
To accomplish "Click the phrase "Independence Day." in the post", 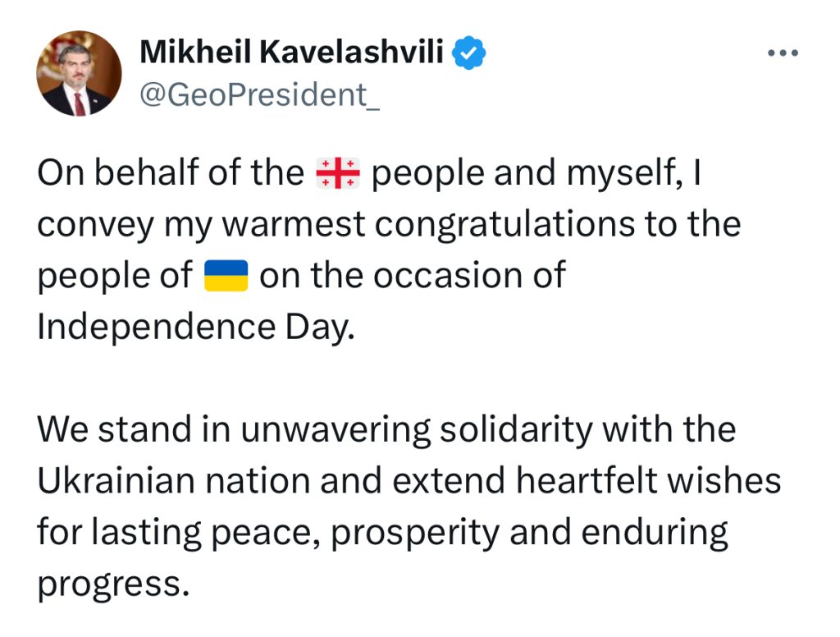I will [196, 327].
